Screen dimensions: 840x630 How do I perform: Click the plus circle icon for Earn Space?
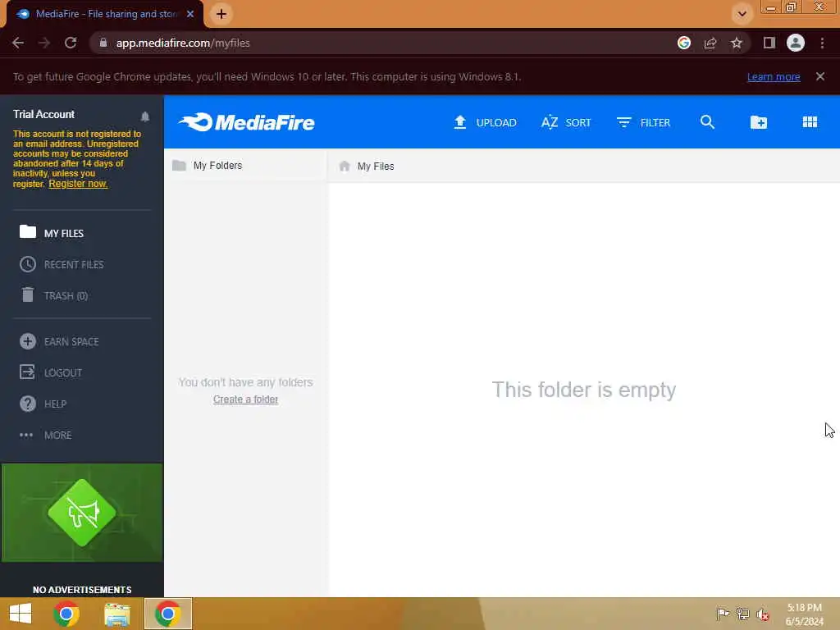(x=28, y=341)
